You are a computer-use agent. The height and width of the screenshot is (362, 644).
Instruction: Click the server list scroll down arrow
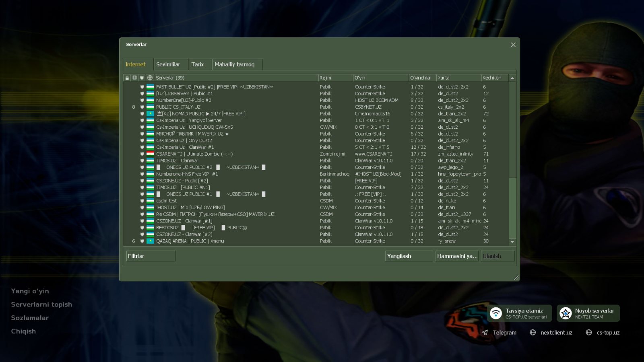(512, 242)
